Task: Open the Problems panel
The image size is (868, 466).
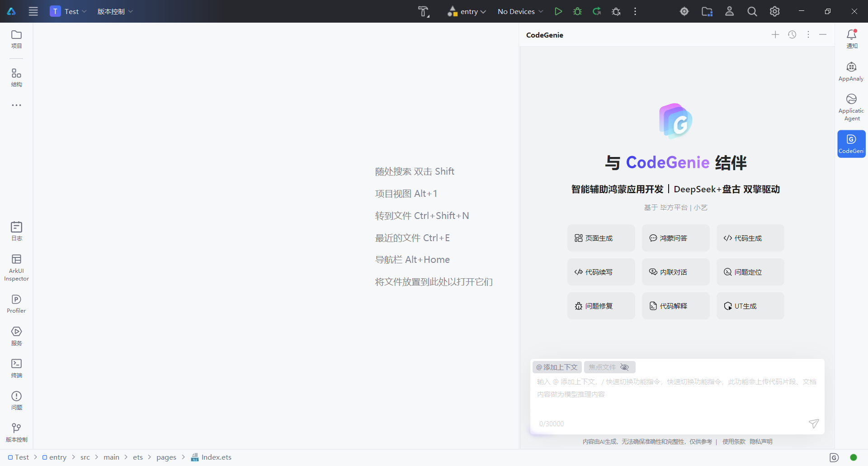Action: point(17,400)
